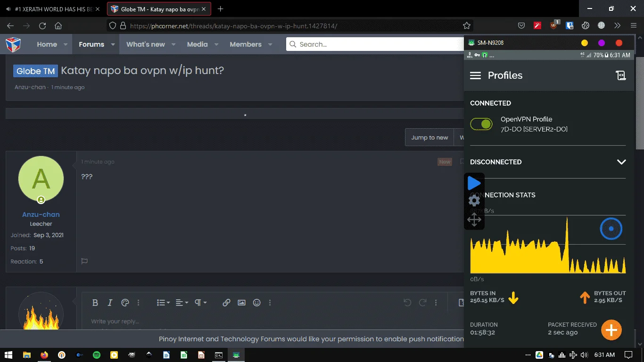Open the Firefox application menu
Image resolution: width=644 pixels, height=362 pixels.
(x=634, y=26)
